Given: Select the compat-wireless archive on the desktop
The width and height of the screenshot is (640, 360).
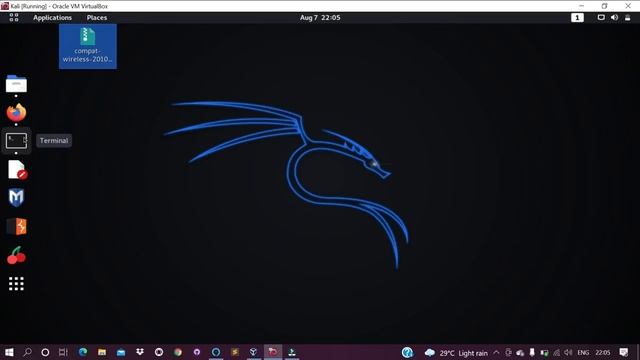Looking at the screenshot, I should pos(88,46).
